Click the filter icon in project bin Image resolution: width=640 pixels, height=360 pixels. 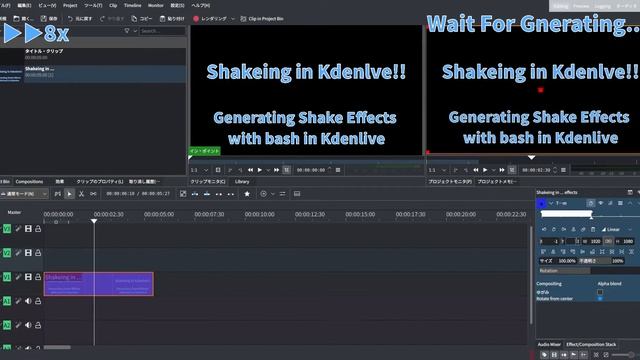click(x=127, y=31)
